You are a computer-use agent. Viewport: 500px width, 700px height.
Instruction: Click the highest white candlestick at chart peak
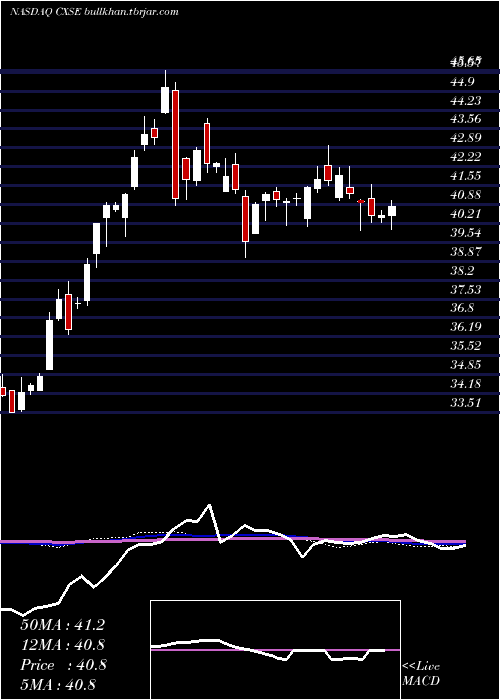165,92
